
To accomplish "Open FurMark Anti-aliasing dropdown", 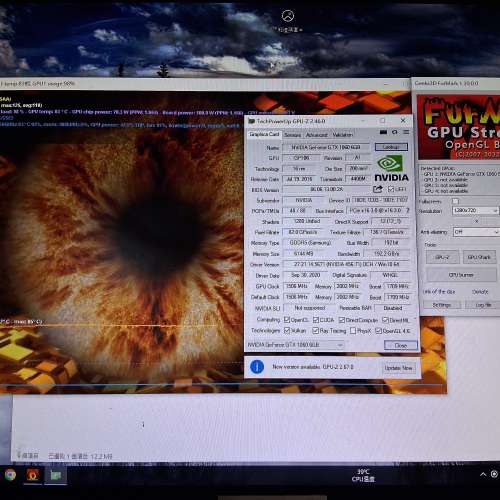I will tap(476, 232).
